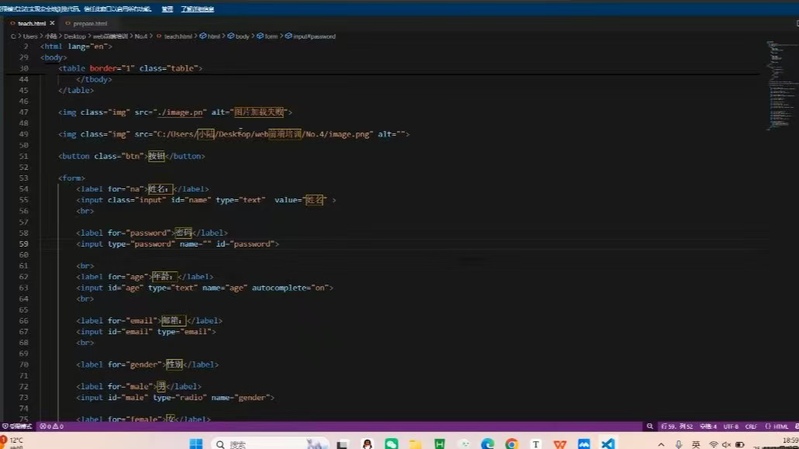Image resolution: width=799 pixels, height=449 pixels.
Task: Select the 'input#password' breadcrumb item
Action: tap(314, 36)
